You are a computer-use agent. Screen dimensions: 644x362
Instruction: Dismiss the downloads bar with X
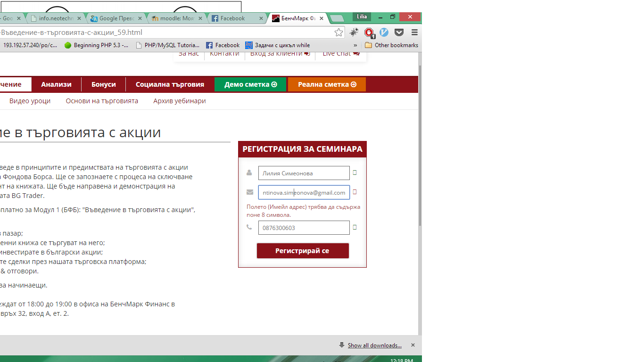tap(413, 345)
